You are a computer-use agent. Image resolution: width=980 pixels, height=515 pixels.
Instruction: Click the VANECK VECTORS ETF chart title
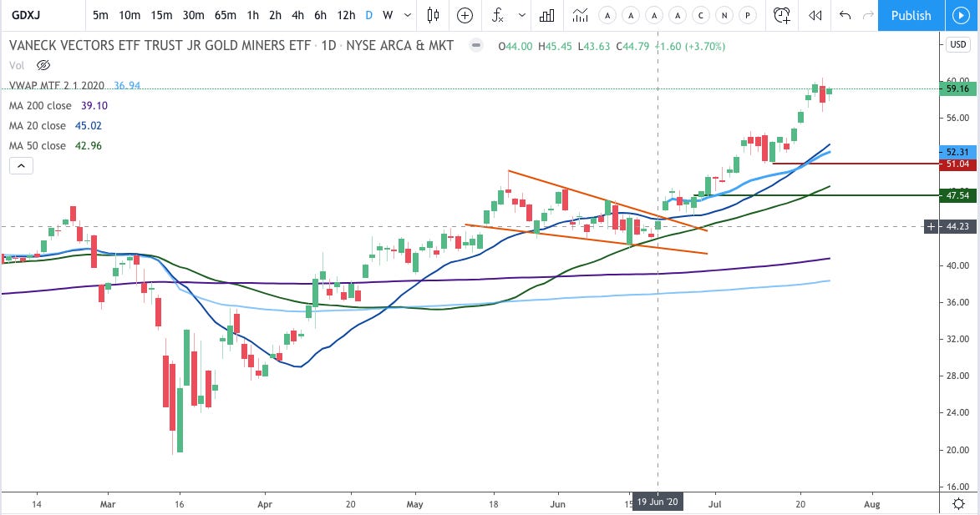pos(231,46)
